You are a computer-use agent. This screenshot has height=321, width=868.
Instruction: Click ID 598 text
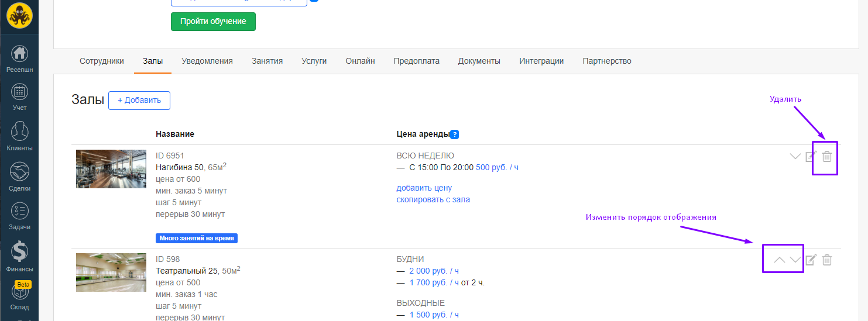[x=168, y=259]
